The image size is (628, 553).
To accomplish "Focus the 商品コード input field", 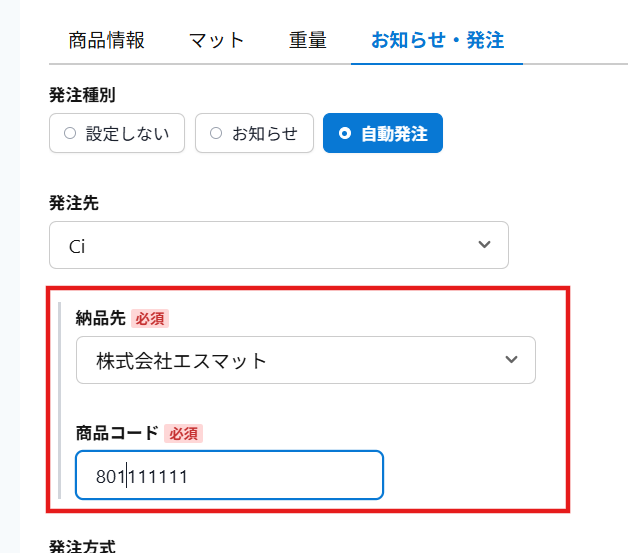I will pos(229,475).
